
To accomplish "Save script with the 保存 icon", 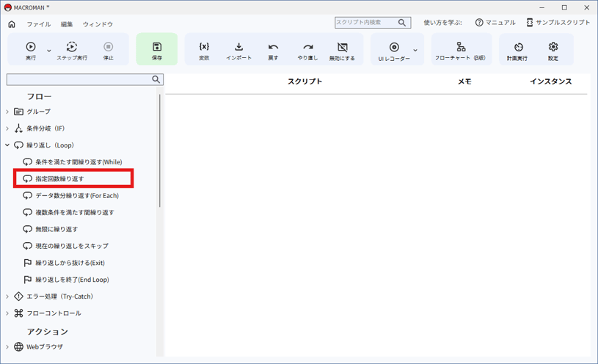I will [x=157, y=47].
